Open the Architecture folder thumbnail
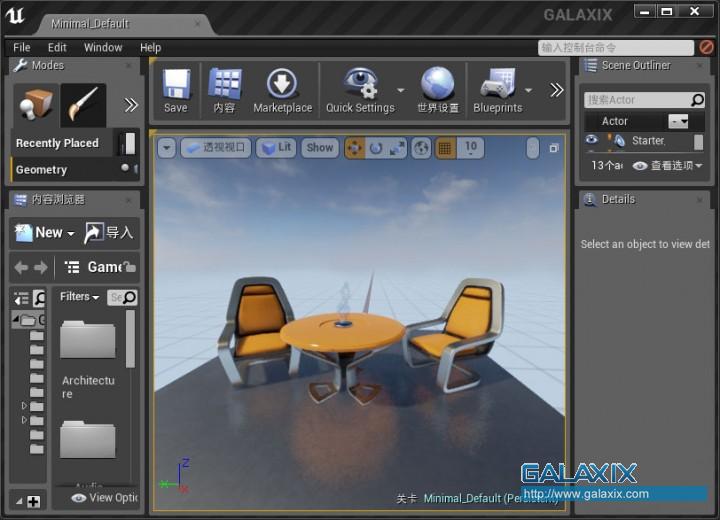Image resolution: width=720 pixels, height=520 pixels. [x=88, y=340]
